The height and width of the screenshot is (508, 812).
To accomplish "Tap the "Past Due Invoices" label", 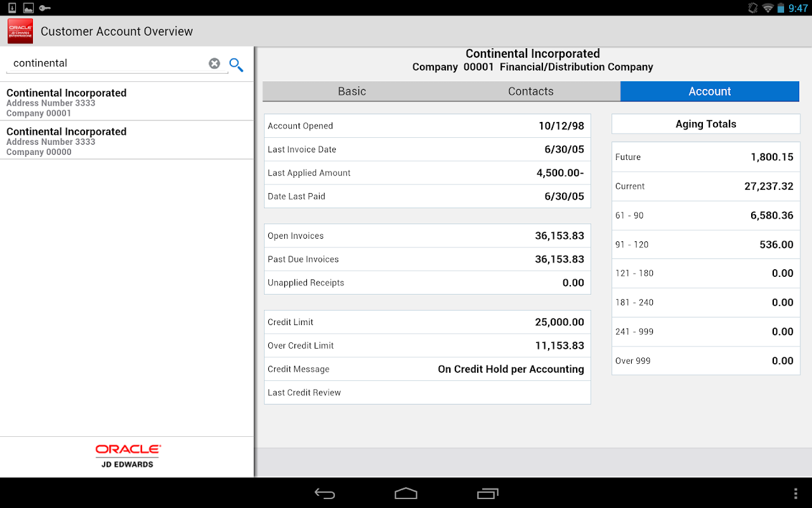I will [303, 259].
